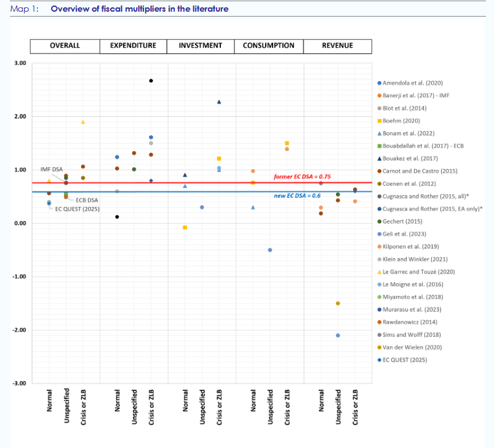Select the yellow triangle near 1.90 in Overall
This screenshot has width=494, height=448.
(83, 122)
